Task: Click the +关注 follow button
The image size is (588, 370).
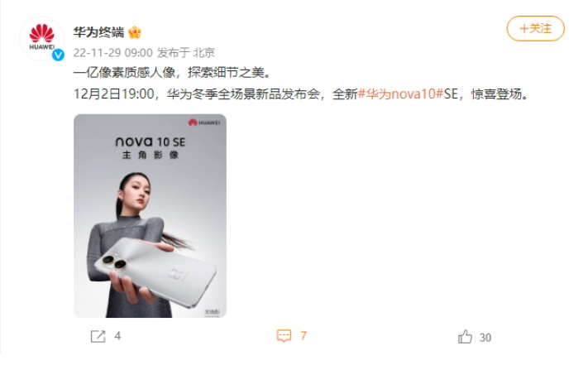Action: click(536, 28)
